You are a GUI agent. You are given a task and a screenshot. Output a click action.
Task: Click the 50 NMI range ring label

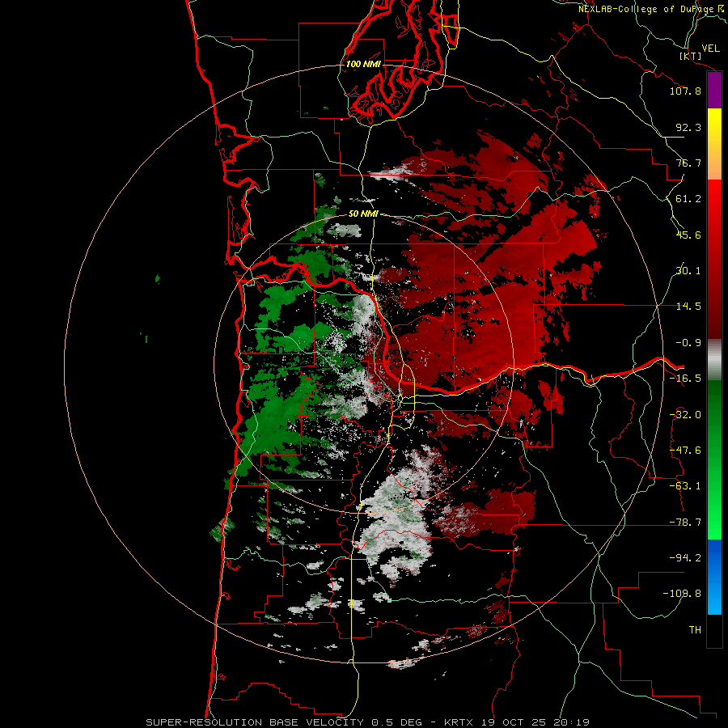pyautogui.click(x=363, y=214)
